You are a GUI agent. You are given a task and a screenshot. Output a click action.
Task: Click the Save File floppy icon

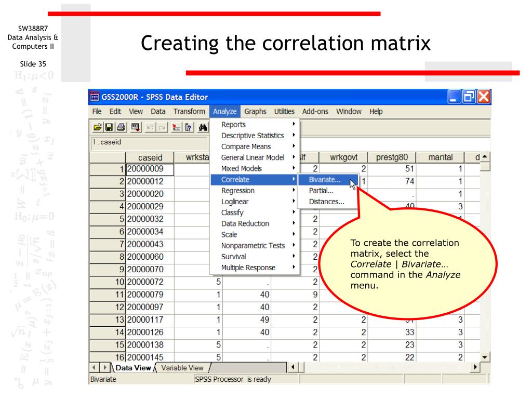click(x=109, y=128)
